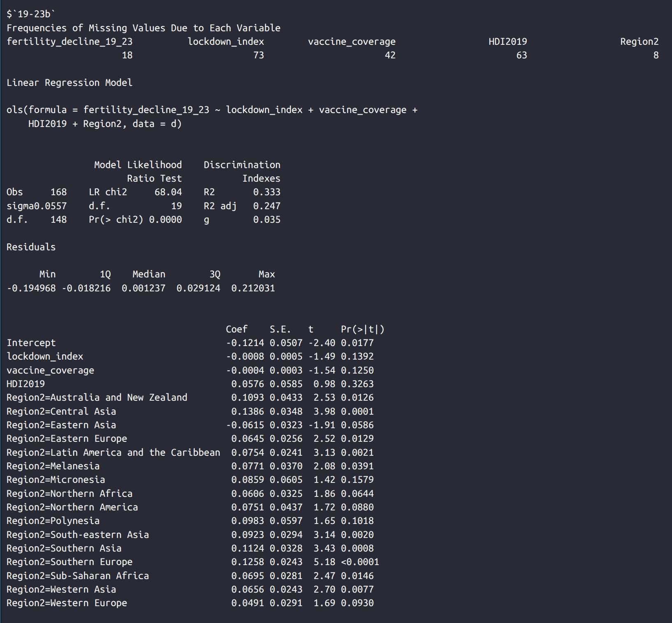
Task: Click the LR chi2 value 68.04
Action: click(x=168, y=192)
